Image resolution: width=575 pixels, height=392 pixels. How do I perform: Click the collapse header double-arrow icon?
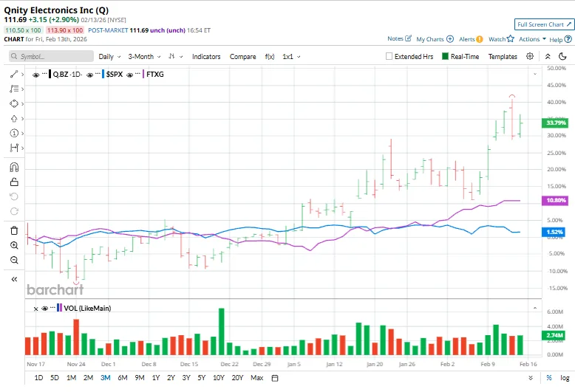tap(548, 56)
